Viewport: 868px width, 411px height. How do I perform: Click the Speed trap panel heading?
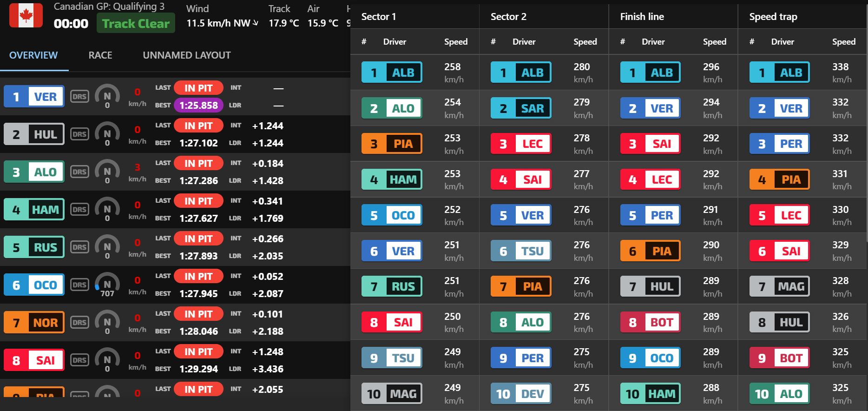[773, 17]
